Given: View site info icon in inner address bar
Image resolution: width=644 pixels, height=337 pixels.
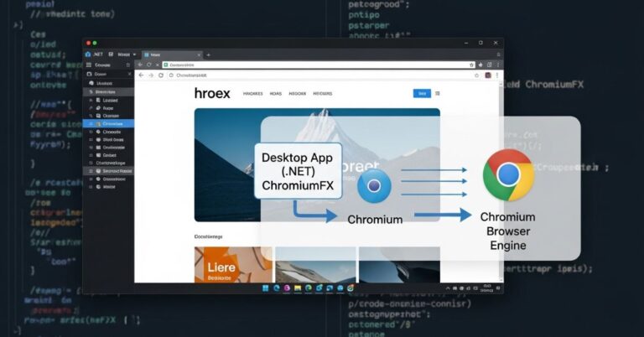Looking at the screenshot, I should 172,75.
